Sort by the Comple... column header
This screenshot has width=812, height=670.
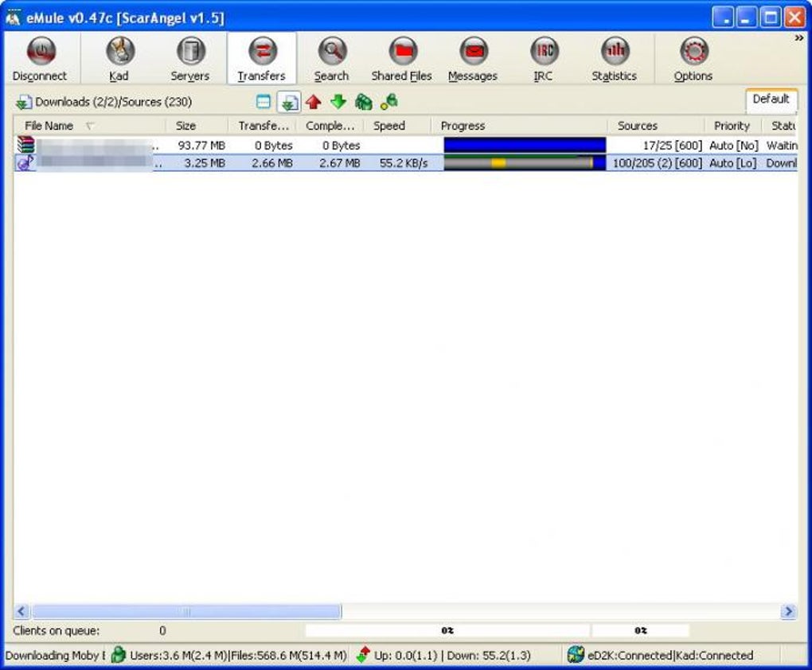[330, 126]
